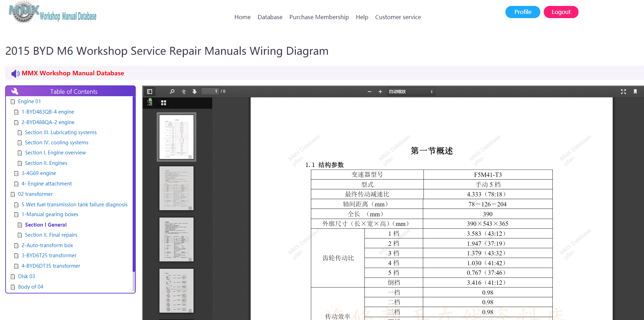
Task: Click the MMX Workshop Manual Database logo
Action: click(53, 12)
